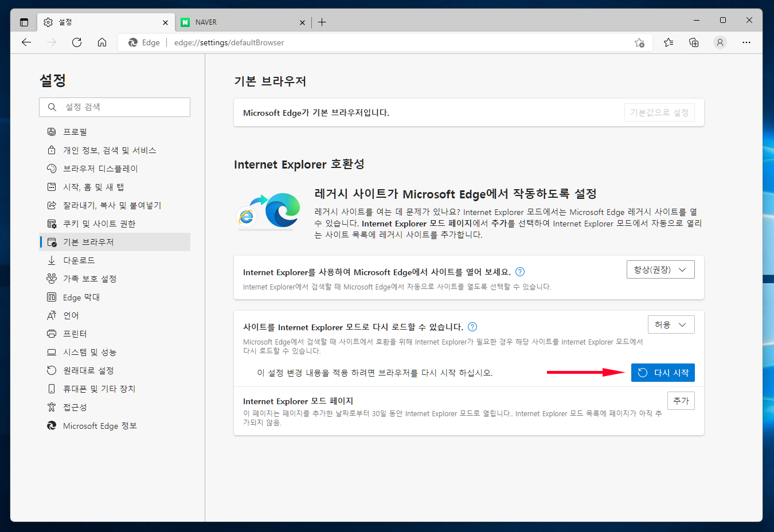Select the 설정 tab
774x532 pixels.
click(x=106, y=22)
